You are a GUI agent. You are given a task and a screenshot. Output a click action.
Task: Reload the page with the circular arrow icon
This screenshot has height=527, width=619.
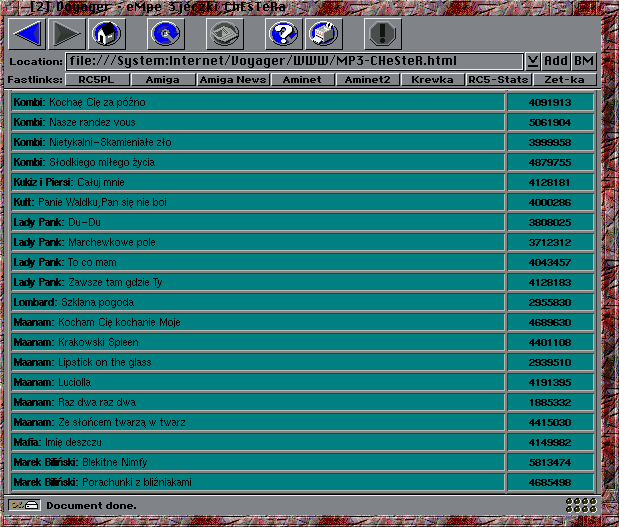[166, 34]
